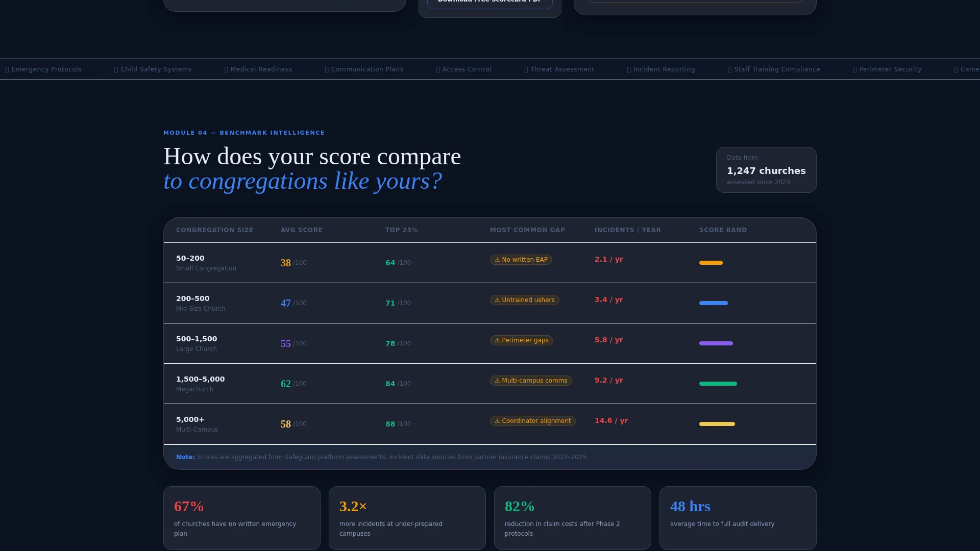Select the 500–1,500 Large Church row
This screenshot has height=551, width=980.
point(490,343)
